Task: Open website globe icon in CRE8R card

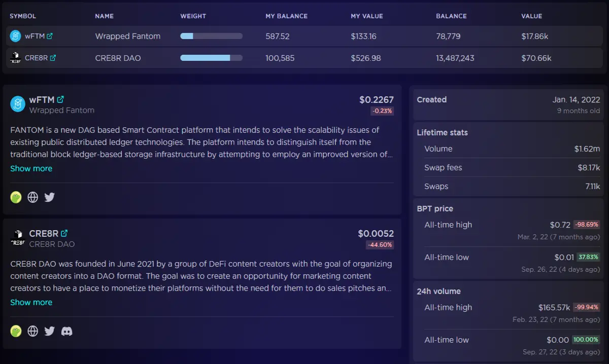Action: pos(33,331)
